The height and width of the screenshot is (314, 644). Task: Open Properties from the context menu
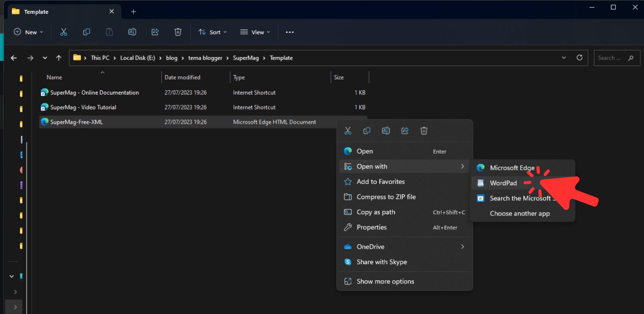point(405,227)
